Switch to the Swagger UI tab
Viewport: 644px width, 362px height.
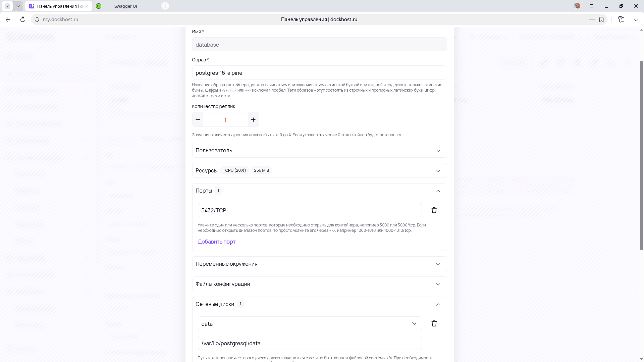(126, 6)
